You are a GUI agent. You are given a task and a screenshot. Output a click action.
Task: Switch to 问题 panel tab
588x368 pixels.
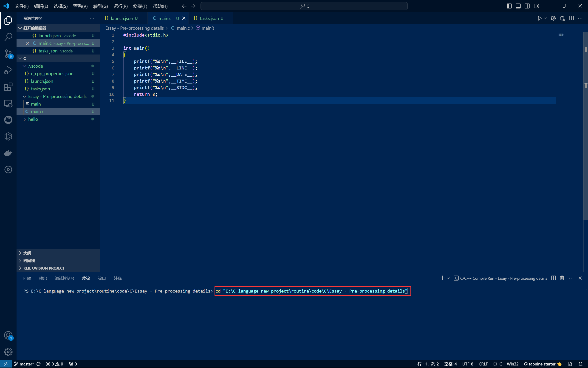tap(27, 278)
